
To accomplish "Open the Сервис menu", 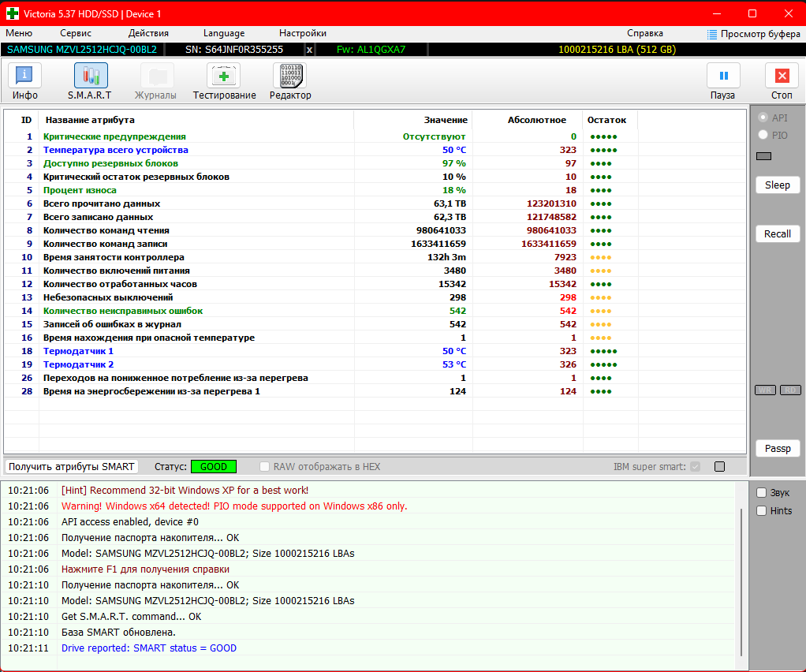I will [76, 33].
